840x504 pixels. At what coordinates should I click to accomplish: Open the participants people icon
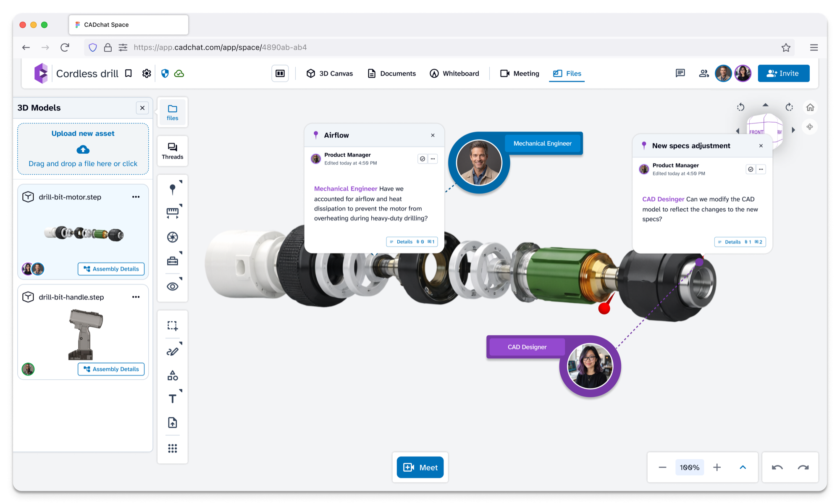[703, 73]
